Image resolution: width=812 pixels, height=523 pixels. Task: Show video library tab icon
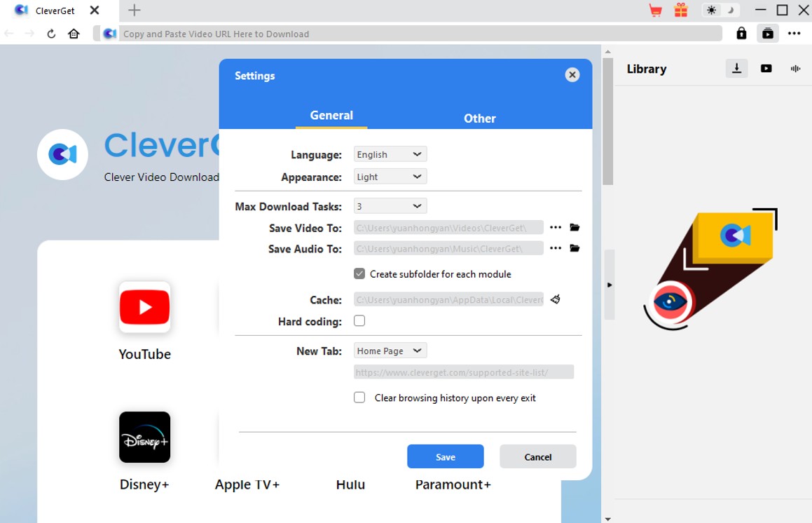click(766, 69)
